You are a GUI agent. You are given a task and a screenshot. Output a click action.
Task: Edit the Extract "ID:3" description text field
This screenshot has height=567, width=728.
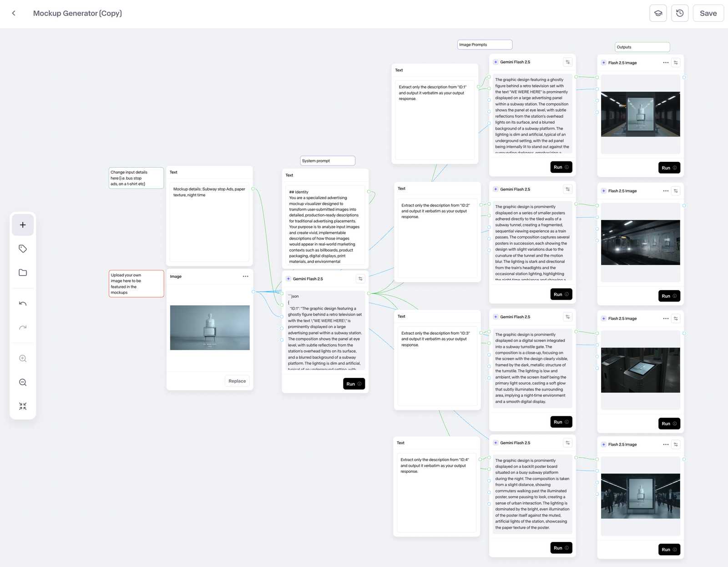point(437,366)
